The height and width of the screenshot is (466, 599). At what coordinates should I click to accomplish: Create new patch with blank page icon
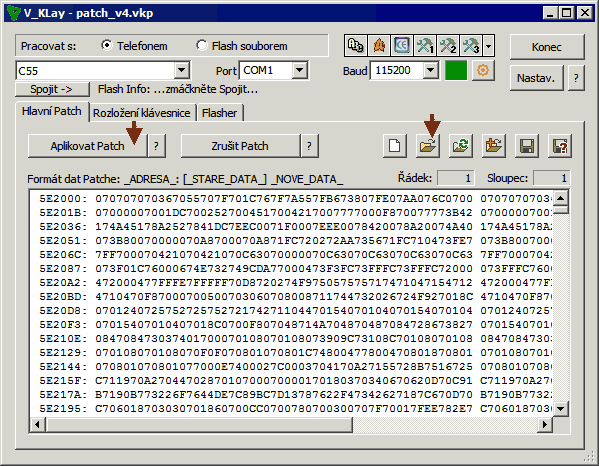click(x=395, y=146)
